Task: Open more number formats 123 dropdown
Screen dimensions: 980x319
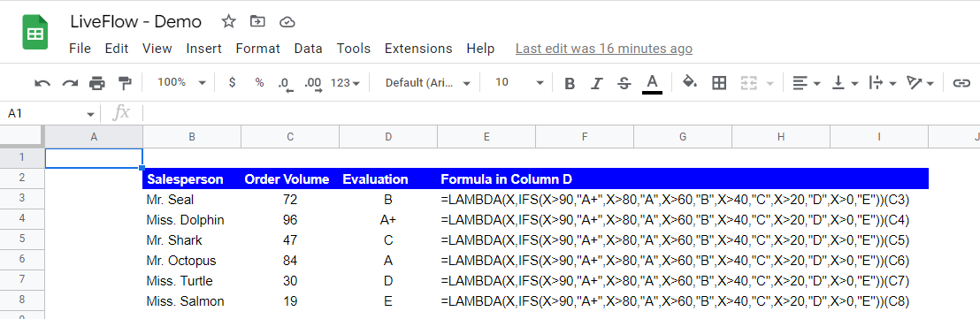Action: coord(345,82)
